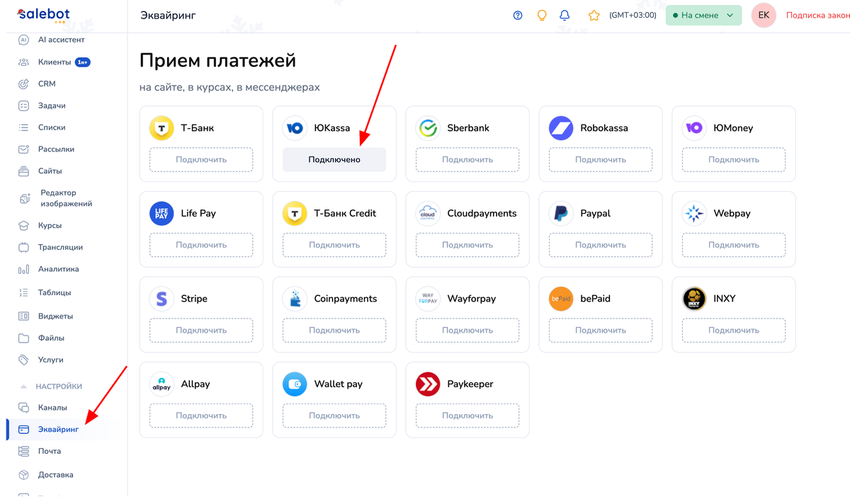Screen dimensions: 850x504
Task: Click the Paypal logo icon
Action: click(561, 213)
